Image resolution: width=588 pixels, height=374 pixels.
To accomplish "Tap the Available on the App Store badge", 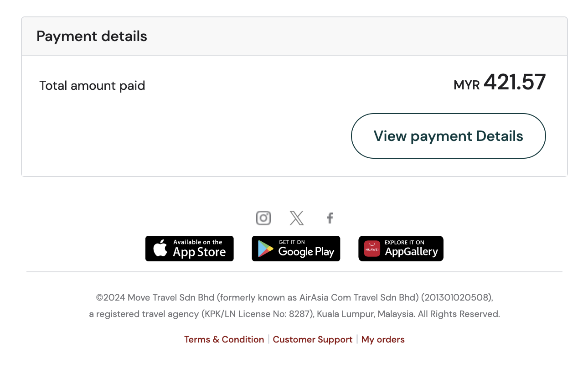I will click(190, 249).
